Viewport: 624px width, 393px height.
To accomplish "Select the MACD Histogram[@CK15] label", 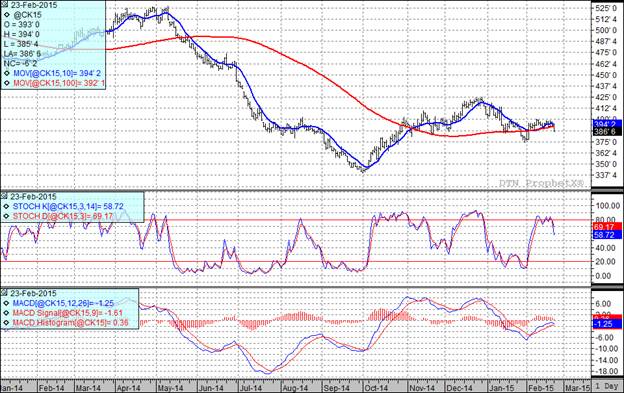I will coord(70,323).
